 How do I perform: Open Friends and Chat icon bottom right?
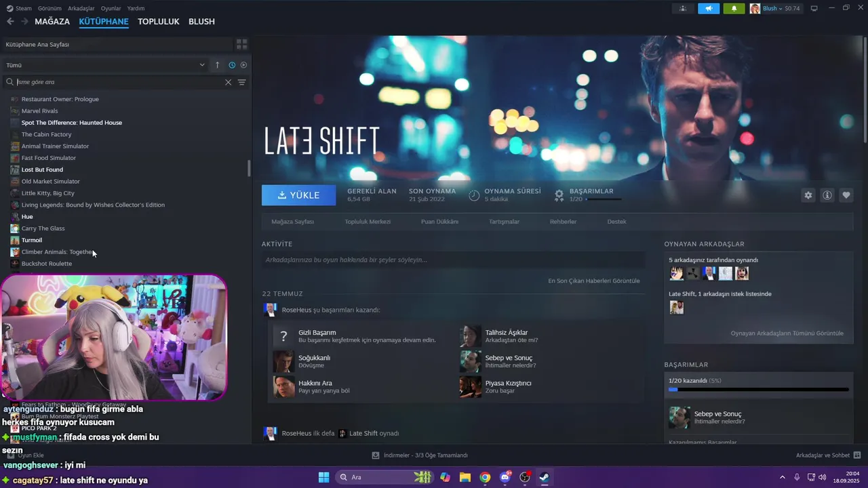[x=857, y=455]
